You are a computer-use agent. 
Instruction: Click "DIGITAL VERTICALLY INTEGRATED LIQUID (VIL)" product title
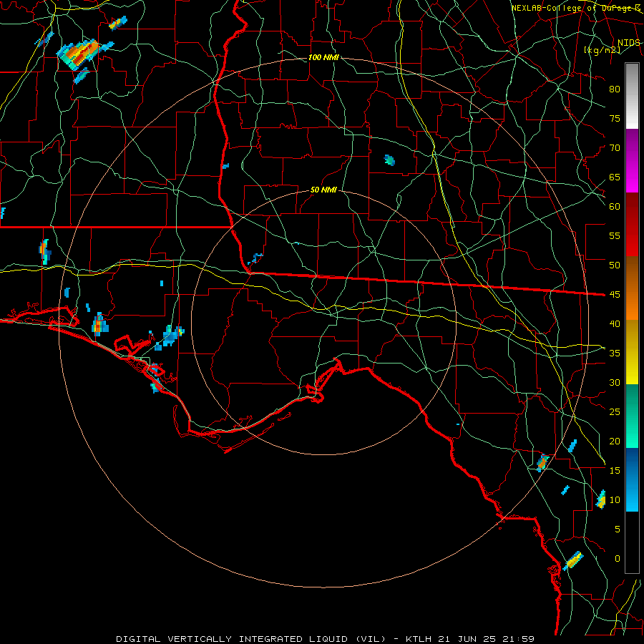(x=251, y=639)
